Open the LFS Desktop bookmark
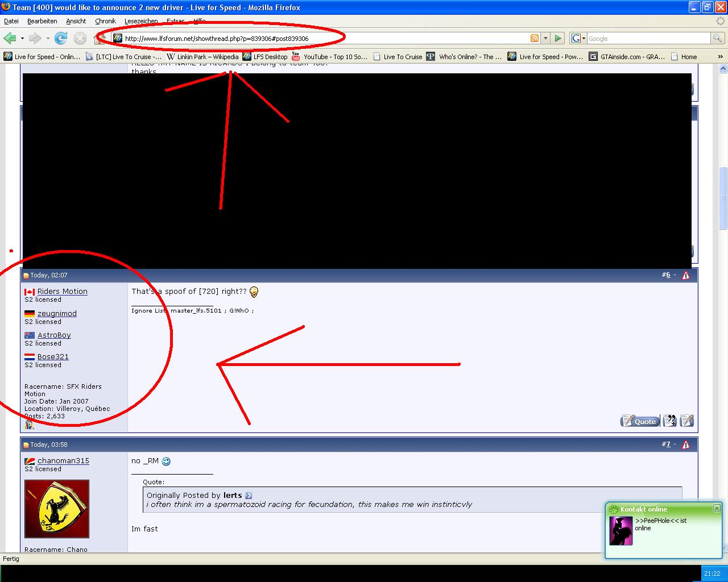 click(265, 57)
